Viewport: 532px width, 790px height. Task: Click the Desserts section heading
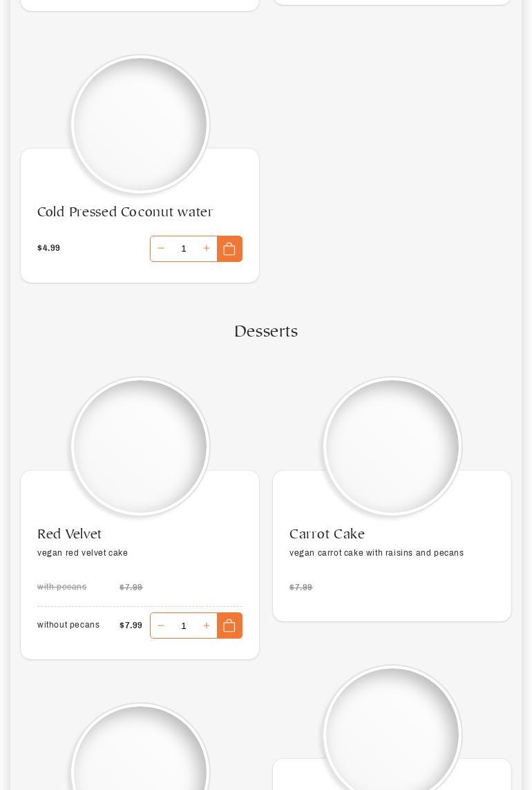tap(266, 332)
